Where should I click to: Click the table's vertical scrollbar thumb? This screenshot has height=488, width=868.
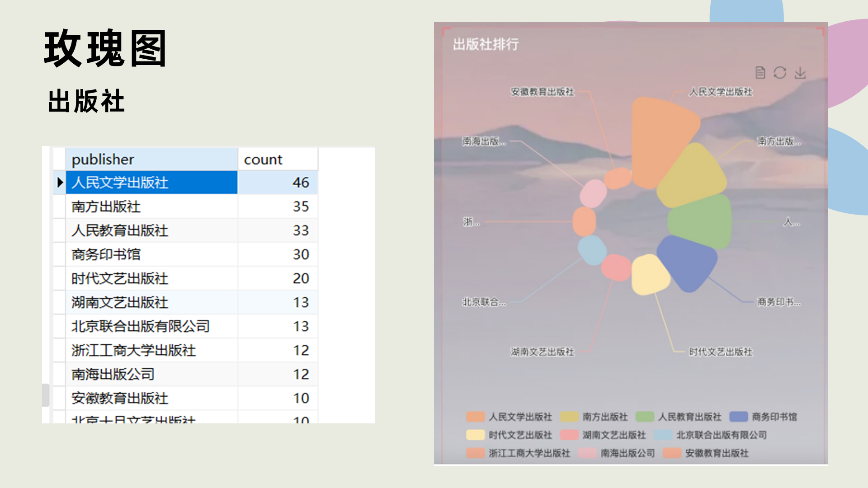pos(46,395)
